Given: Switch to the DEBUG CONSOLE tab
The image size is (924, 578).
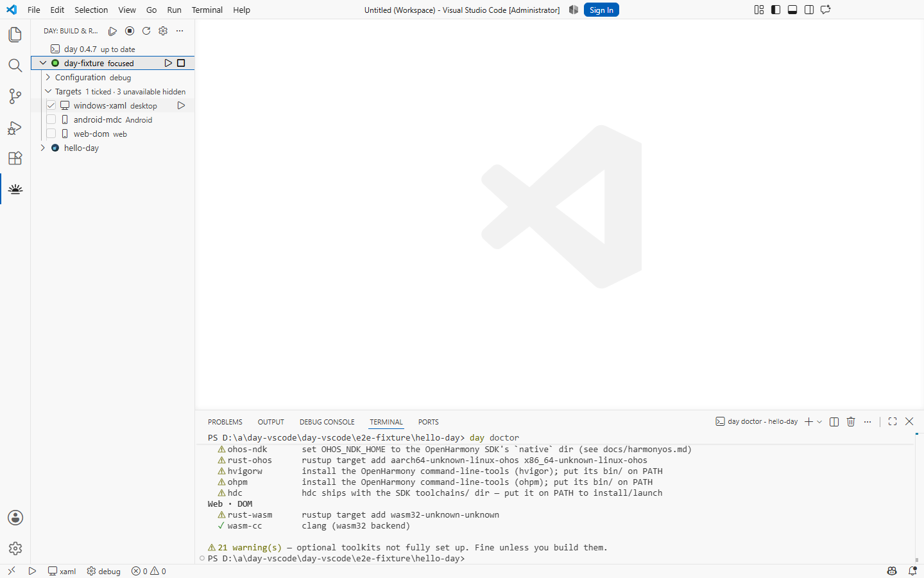Looking at the screenshot, I should [327, 422].
